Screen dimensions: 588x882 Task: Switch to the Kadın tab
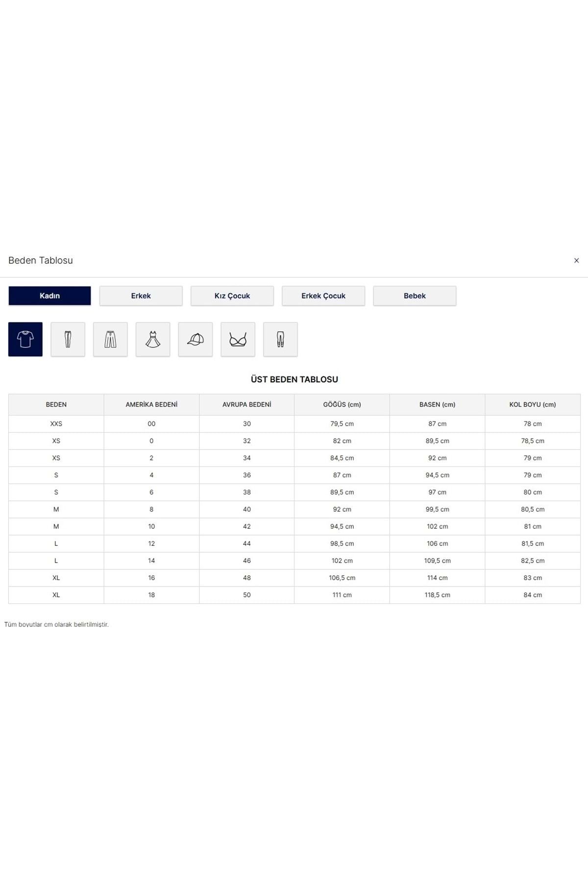click(49, 295)
